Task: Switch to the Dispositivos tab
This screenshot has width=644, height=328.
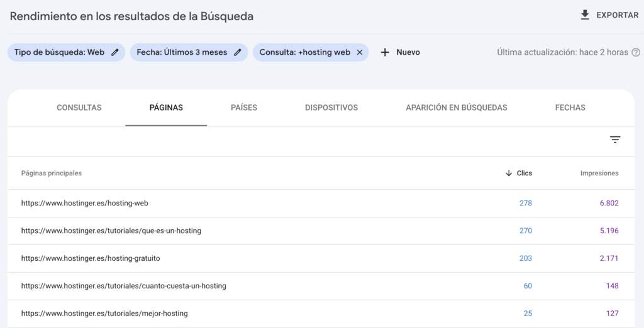Action: [x=331, y=107]
